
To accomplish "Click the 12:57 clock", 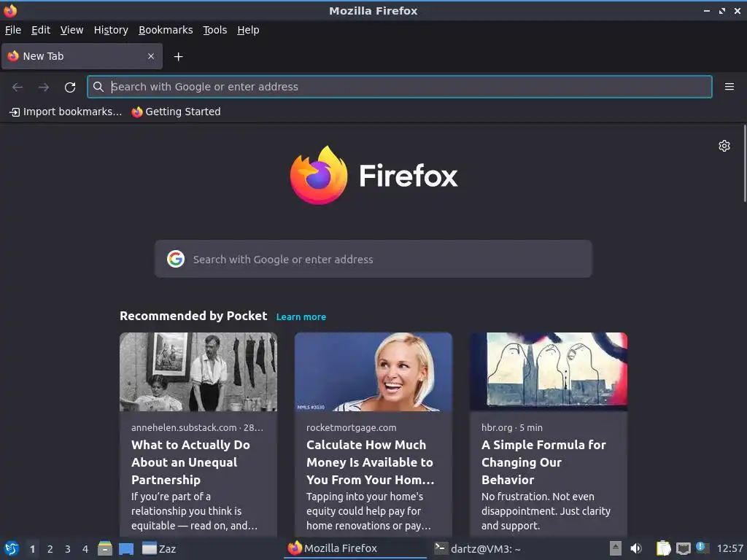I will coord(729,548).
